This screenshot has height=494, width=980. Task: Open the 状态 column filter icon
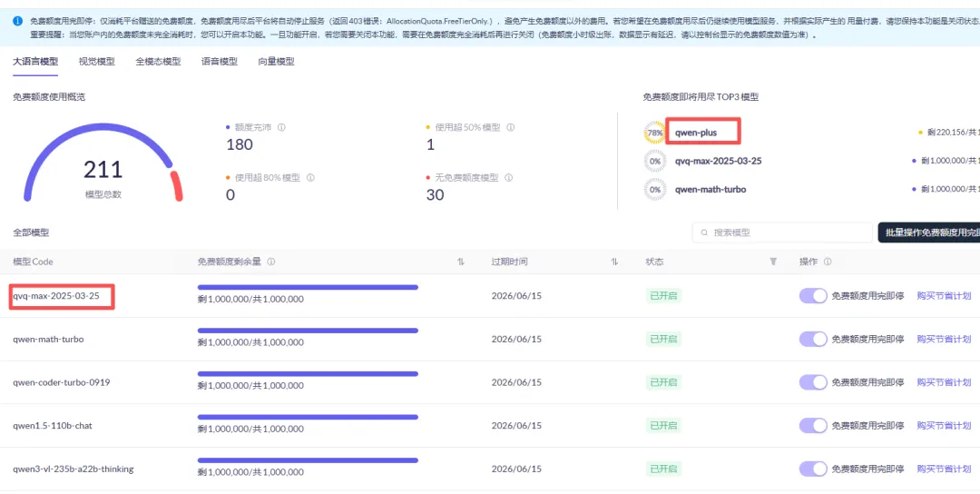(773, 262)
